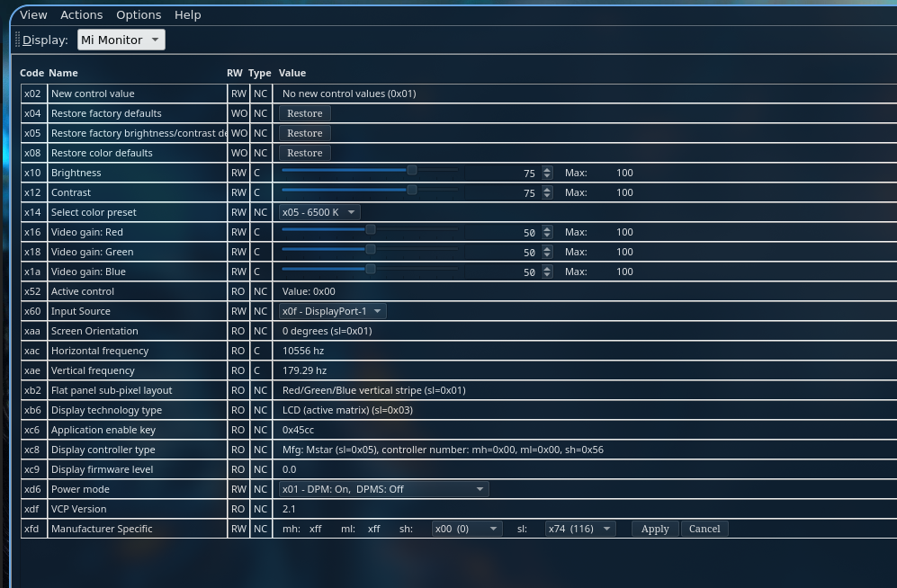Open the Manufacturer Specific sh dropdown
897x588 pixels.
tap(467, 529)
